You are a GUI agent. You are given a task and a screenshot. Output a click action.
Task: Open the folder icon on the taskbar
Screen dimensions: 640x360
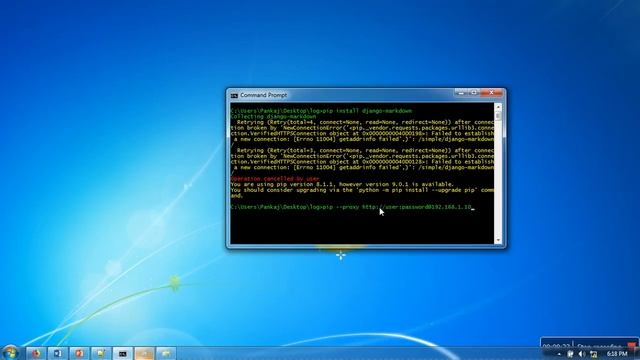click(x=166, y=353)
